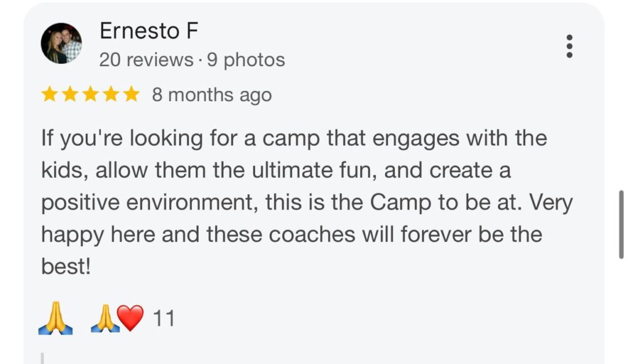View the reviewer's 9 photos
The width and height of the screenshot is (628, 364).
(245, 60)
